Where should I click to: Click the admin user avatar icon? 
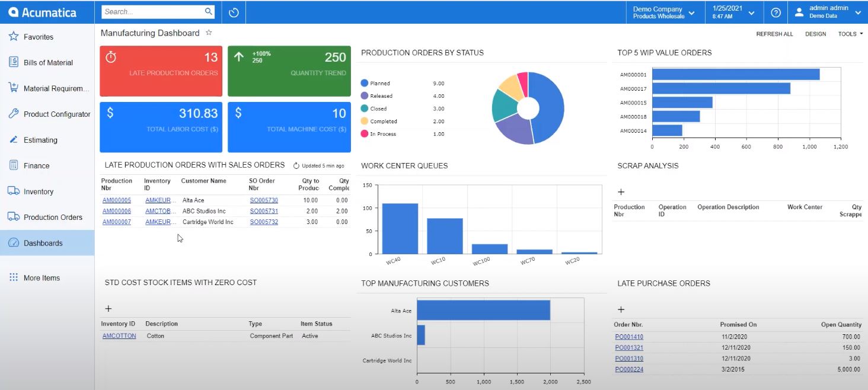point(799,12)
